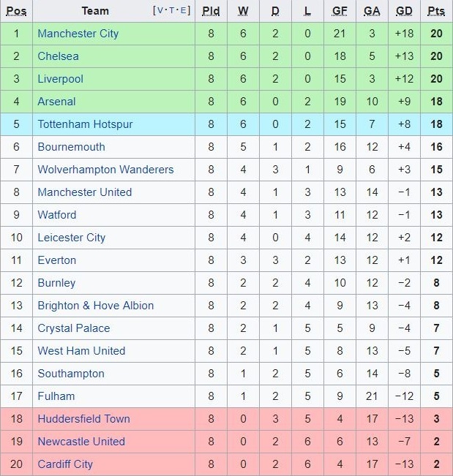The width and height of the screenshot is (453, 476).
Task: Open the Everton team page
Action: pyautogui.click(x=56, y=260)
